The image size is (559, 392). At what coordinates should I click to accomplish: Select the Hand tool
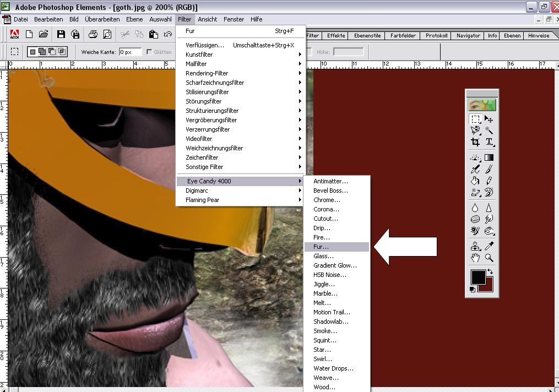[x=475, y=258]
